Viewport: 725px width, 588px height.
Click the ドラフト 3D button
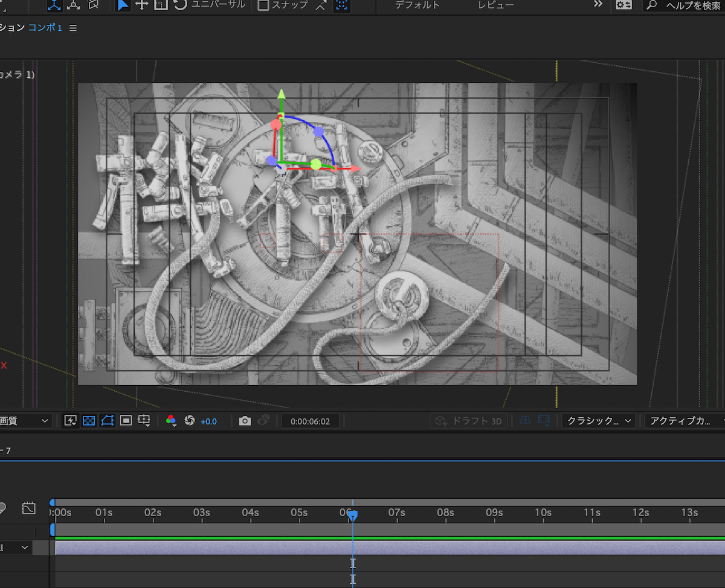(469, 421)
